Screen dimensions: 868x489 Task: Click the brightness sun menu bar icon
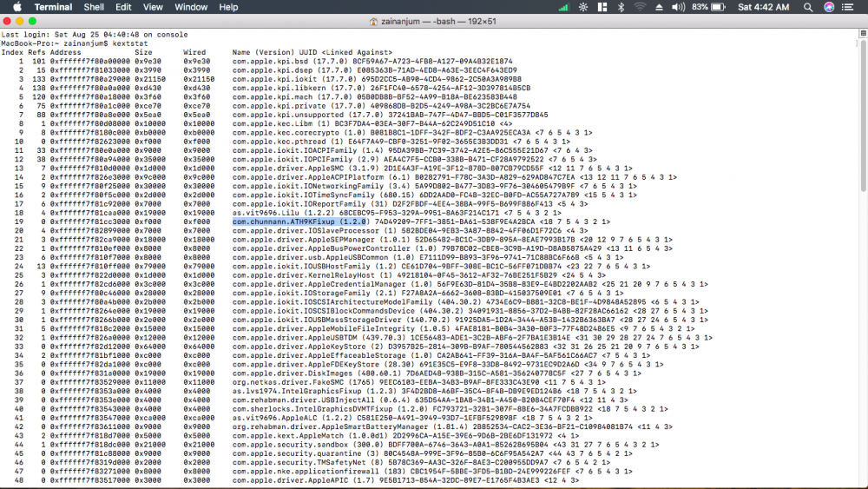pos(583,7)
